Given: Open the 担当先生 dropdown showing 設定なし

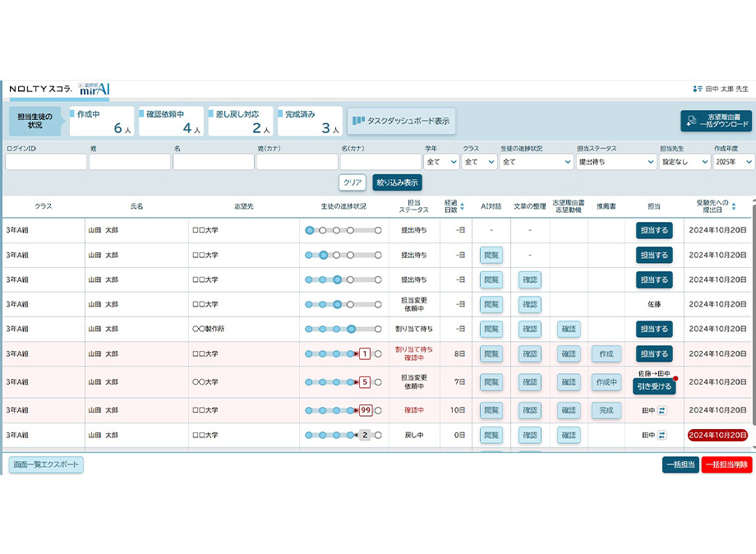Looking at the screenshot, I should [x=684, y=162].
